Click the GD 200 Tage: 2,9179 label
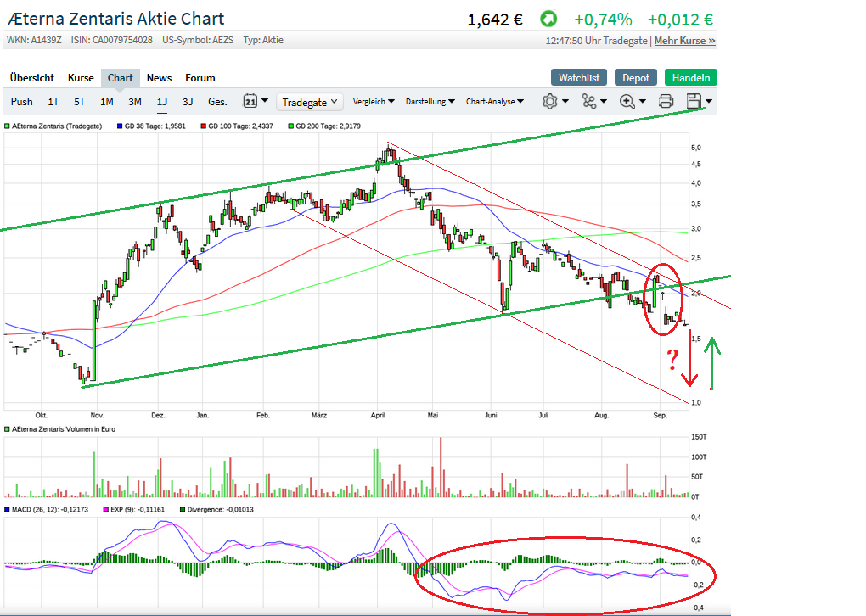The image size is (866, 616). pos(328,126)
